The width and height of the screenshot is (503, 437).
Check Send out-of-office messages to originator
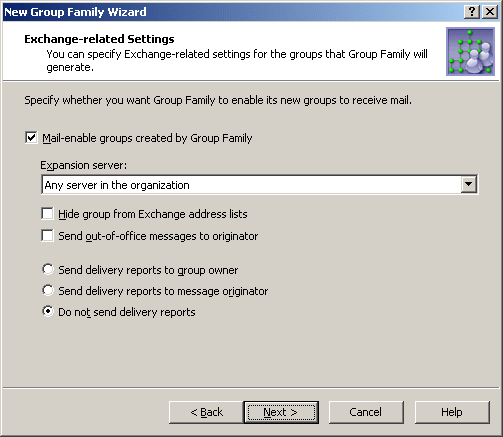click(x=47, y=236)
